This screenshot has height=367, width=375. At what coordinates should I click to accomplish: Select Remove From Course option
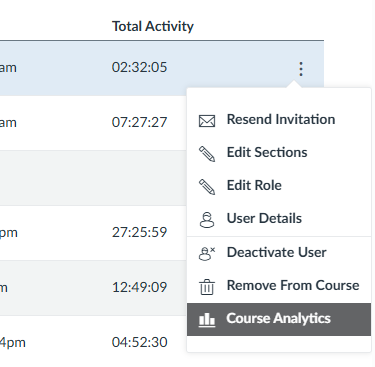(x=279, y=286)
